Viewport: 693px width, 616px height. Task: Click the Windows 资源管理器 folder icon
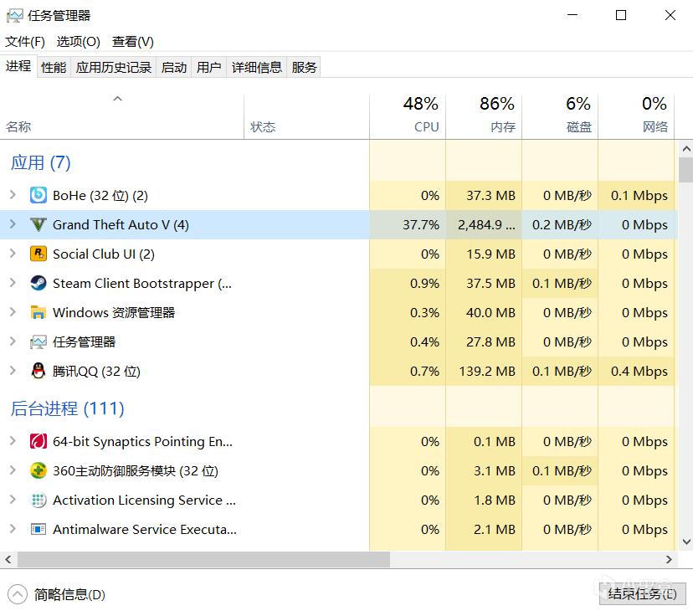tap(38, 312)
